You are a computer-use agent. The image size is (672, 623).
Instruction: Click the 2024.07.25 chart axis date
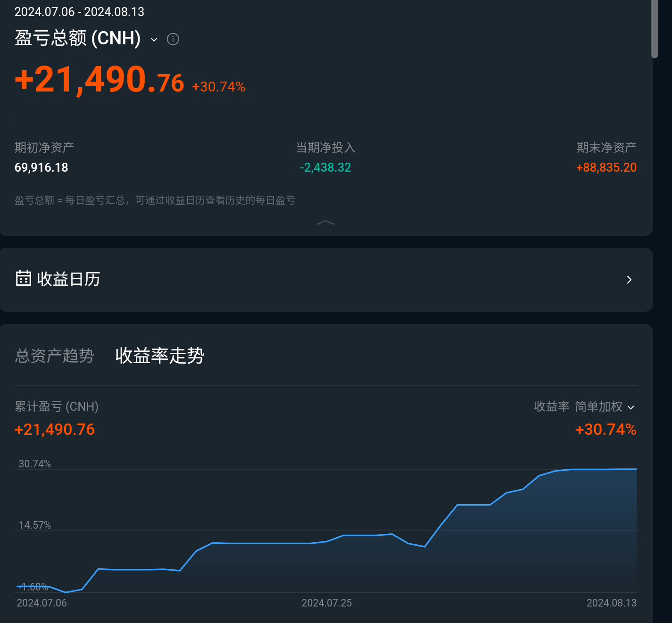coord(327,603)
